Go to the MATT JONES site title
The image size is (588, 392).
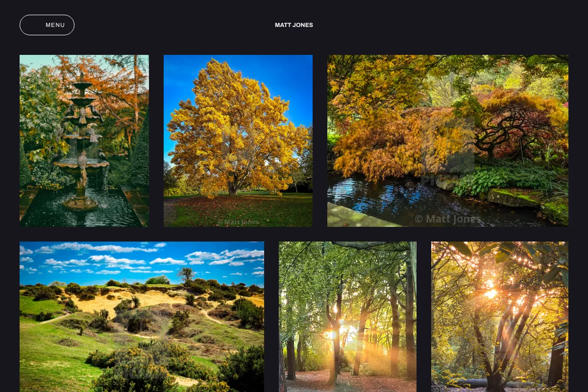[294, 25]
